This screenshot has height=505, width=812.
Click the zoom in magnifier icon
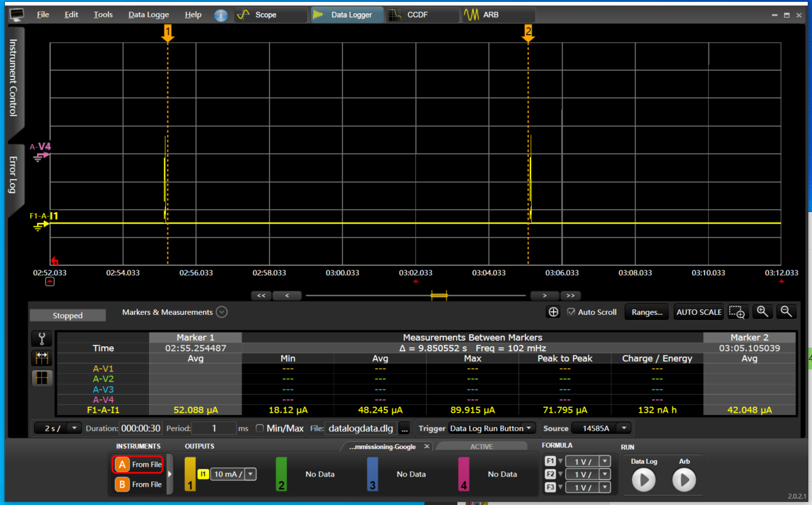tap(762, 312)
